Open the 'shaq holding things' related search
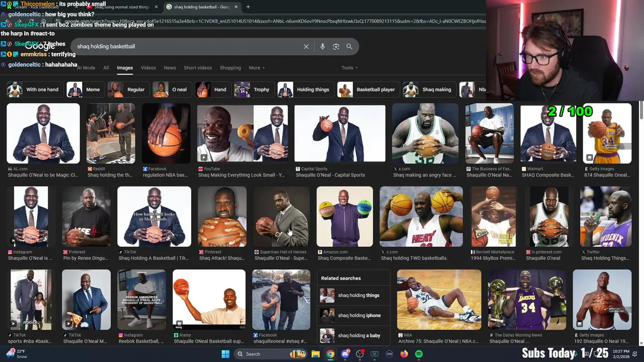The height and width of the screenshot is (362, 644). click(354, 296)
